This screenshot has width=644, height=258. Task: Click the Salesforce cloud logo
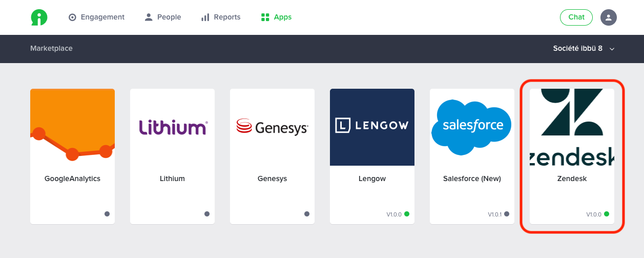point(472,127)
